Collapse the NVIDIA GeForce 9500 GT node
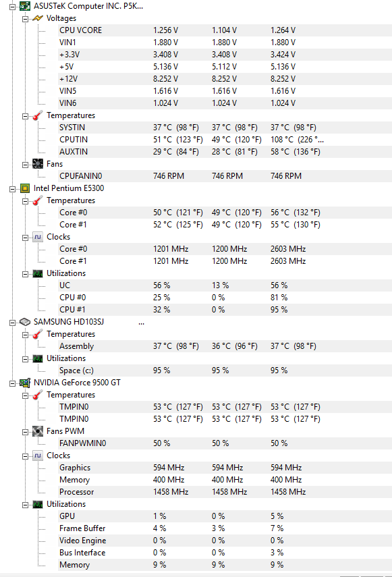 13,383
